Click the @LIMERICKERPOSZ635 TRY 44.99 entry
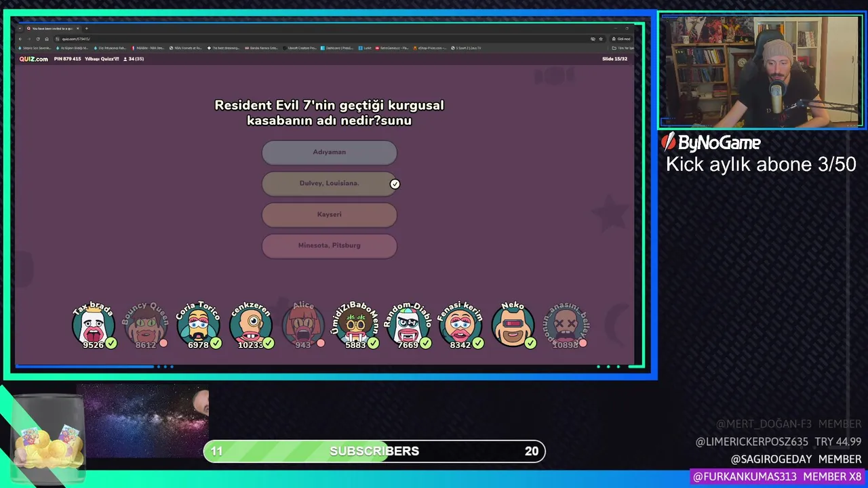The width and height of the screenshot is (868, 488). [x=778, y=442]
